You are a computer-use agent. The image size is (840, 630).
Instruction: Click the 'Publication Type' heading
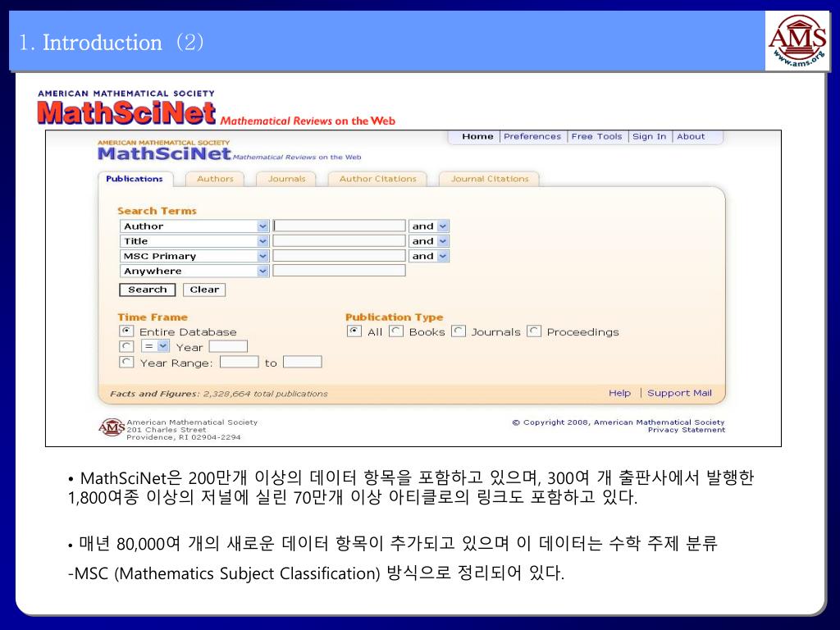395,317
